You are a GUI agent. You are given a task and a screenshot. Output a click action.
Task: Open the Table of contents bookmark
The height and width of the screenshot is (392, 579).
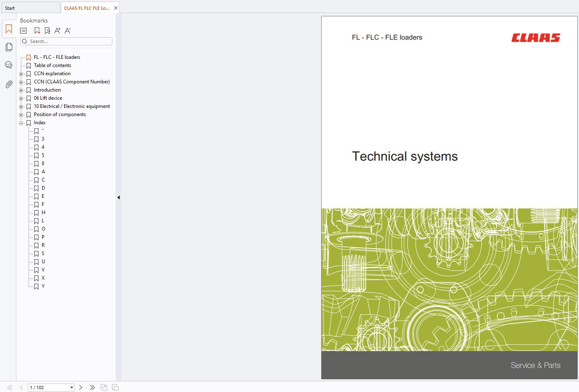52,65
